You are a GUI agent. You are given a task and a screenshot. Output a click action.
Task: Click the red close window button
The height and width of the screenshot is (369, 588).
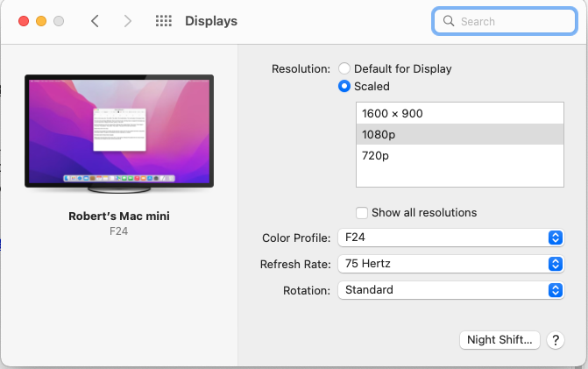click(23, 21)
